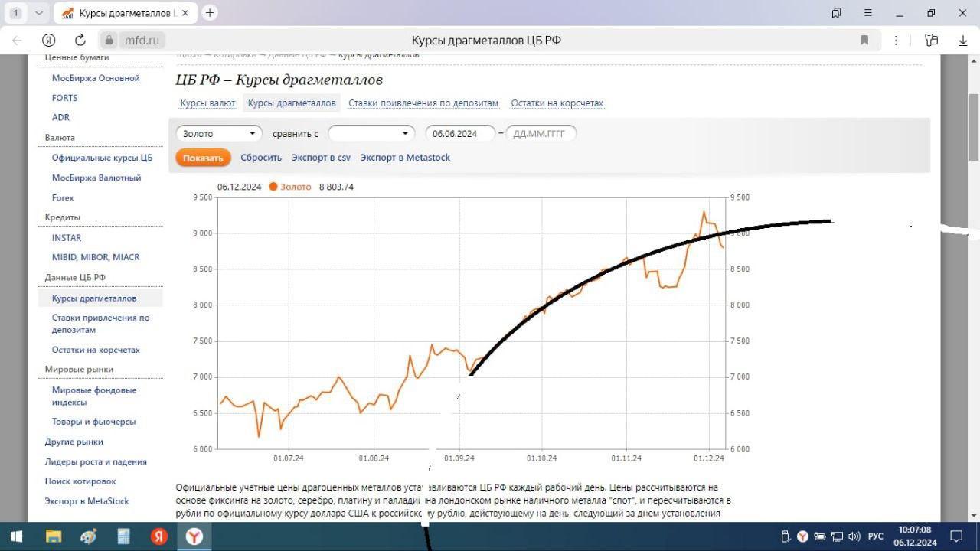Click Экспорт в csv link
The image size is (980, 551).
tap(321, 158)
